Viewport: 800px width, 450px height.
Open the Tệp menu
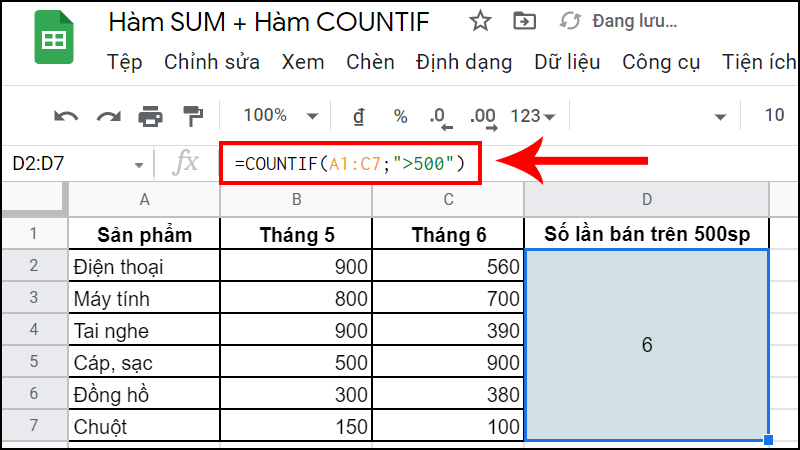125,62
